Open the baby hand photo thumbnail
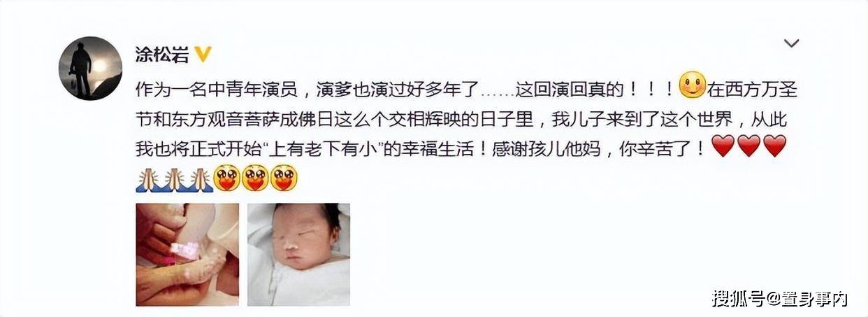Viewport: 868px width, 317px height. point(187,255)
